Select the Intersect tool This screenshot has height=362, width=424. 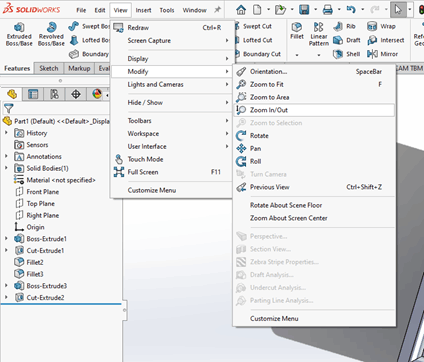point(386,40)
